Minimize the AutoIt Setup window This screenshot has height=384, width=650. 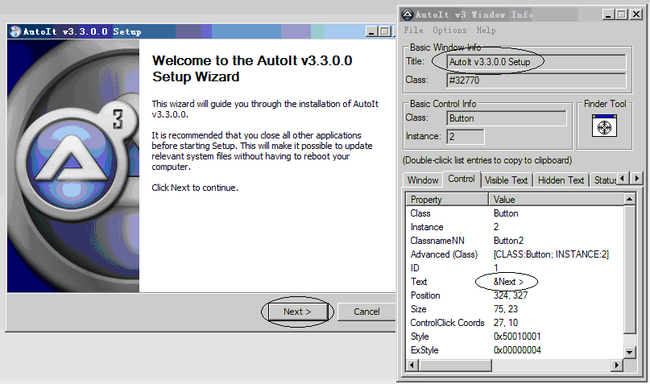(371, 32)
